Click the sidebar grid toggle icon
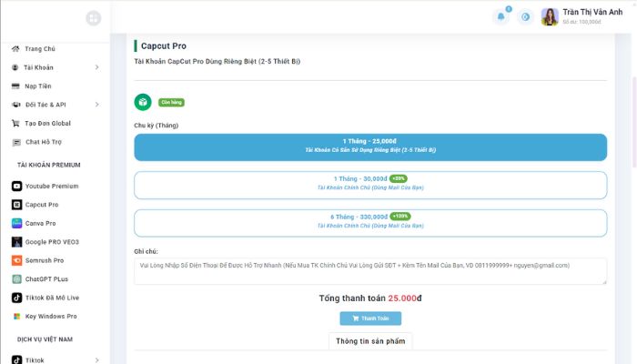 click(x=94, y=18)
